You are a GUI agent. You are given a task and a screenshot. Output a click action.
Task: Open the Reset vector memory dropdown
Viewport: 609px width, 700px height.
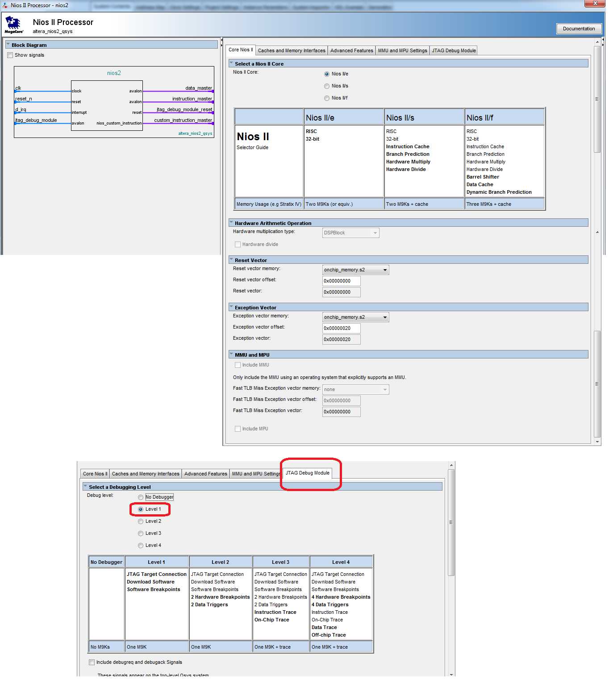(355, 270)
